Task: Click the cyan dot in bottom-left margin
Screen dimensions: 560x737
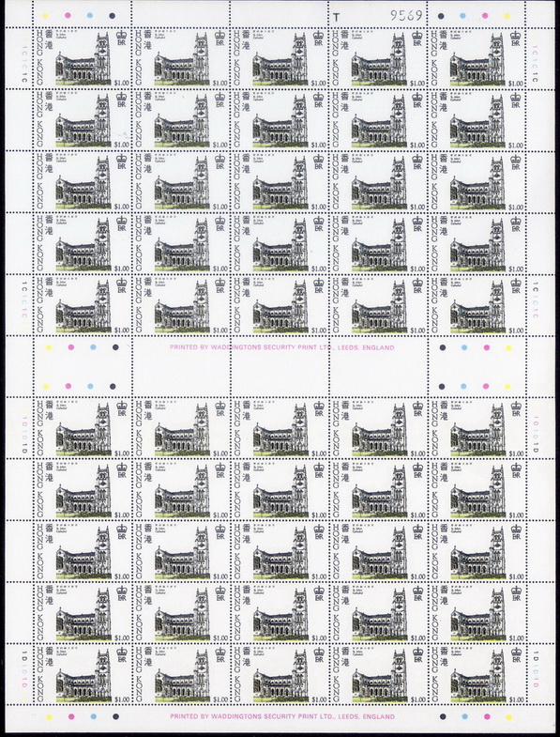Action: tap(93, 716)
